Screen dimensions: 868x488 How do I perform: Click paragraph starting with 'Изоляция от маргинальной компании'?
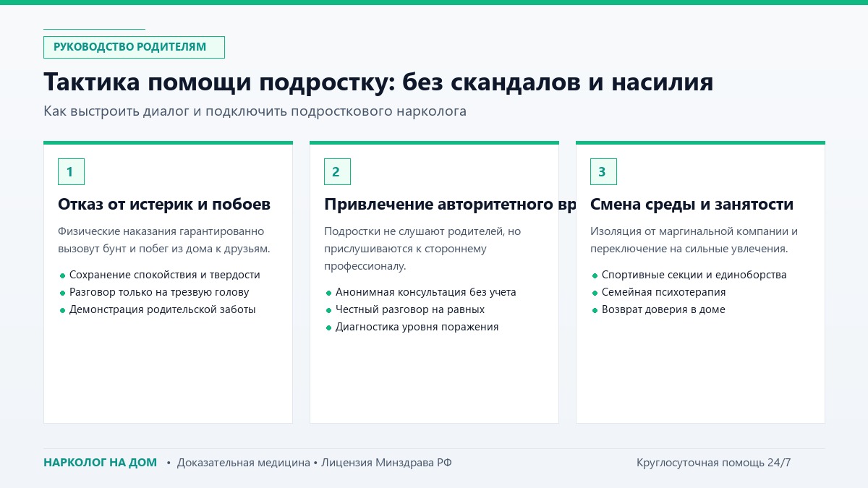[694, 240]
